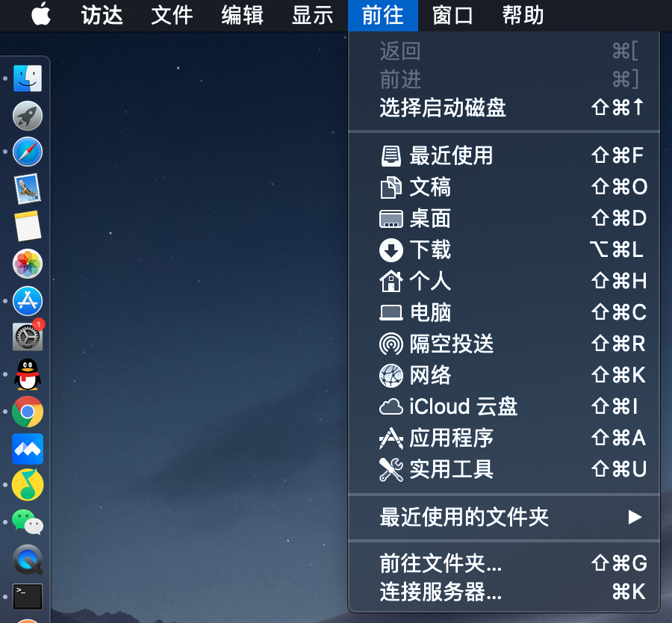The image size is (672, 623).
Task: Select the 文稿 text label
Action: coord(430,187)
